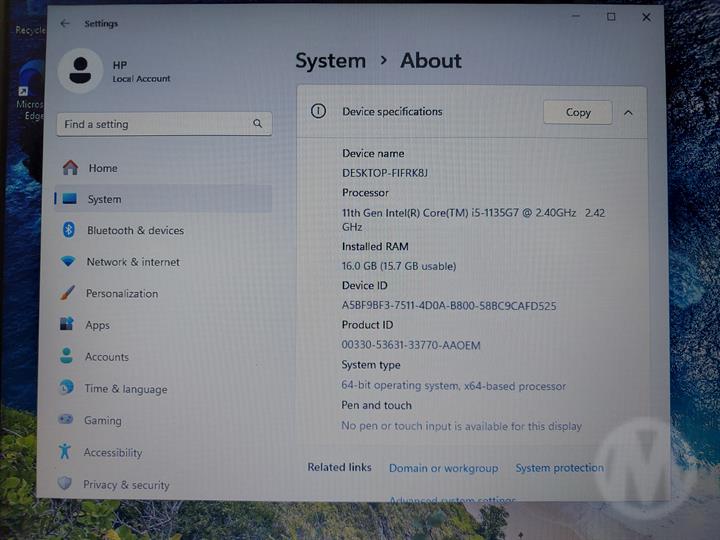Open the Domain or workgroup link
The height and width of the screenshot is (540, 720).
click(x=443, y=468)
